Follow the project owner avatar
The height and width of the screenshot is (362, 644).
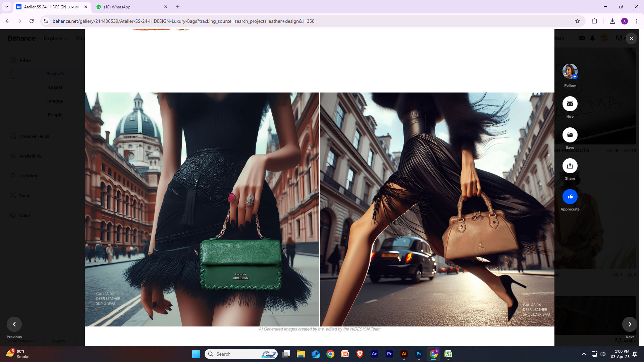(570, 71)
